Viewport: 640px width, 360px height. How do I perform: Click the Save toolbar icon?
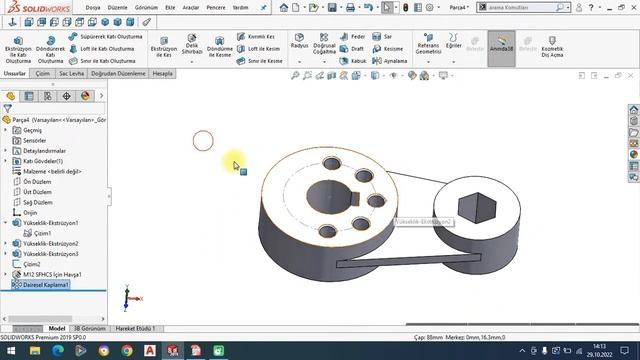coord(332,7)
